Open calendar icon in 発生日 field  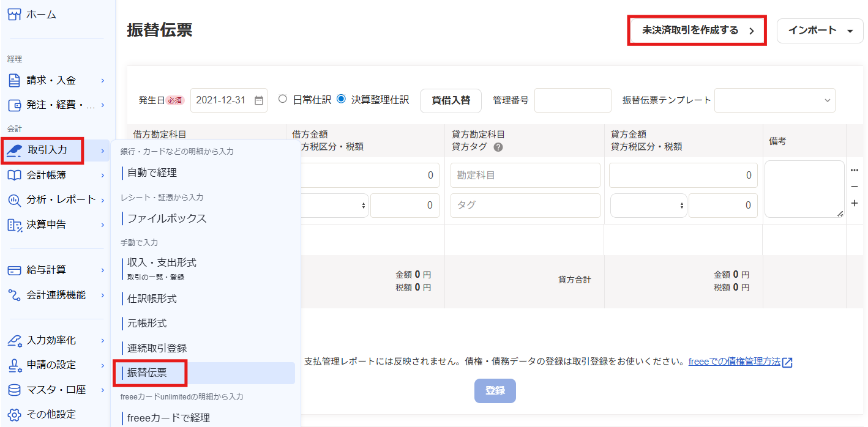point(259,100)
